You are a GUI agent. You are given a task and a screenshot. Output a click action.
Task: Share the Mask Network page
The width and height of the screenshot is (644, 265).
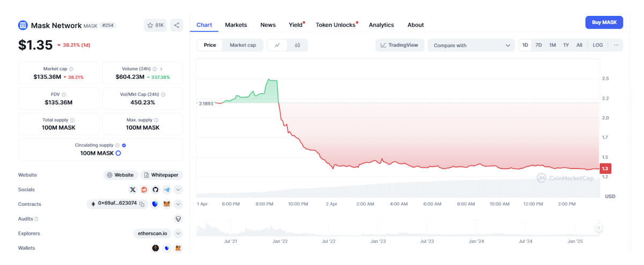pyautogui.click(x=177, y=25)
